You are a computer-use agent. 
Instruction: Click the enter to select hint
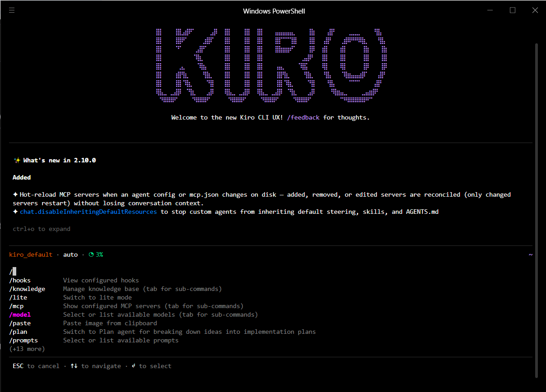coord(152,366)
